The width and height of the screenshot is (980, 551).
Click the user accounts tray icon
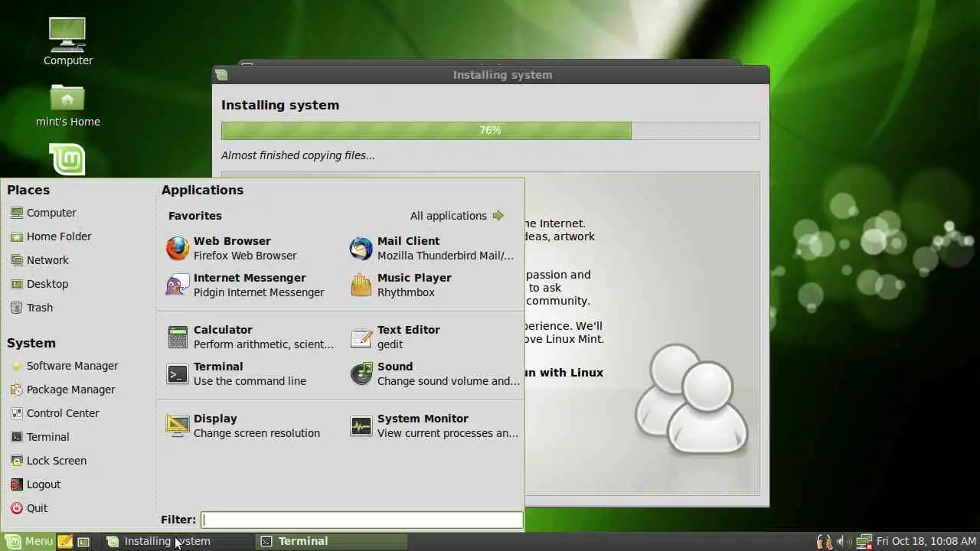(x=824, y=541)
